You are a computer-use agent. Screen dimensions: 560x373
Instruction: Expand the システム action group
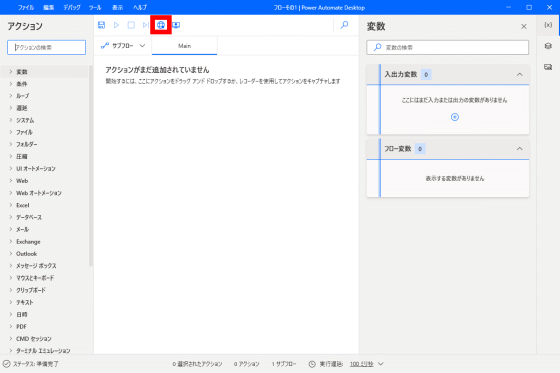[11, 120]
